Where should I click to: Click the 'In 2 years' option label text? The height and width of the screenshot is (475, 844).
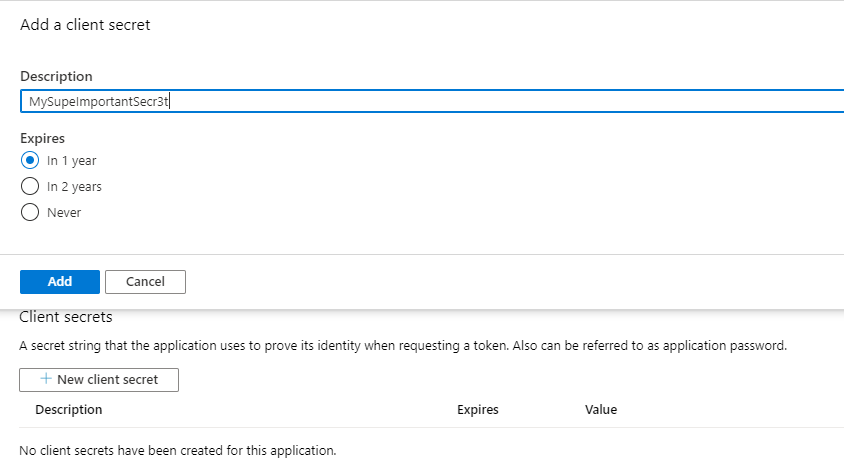[x=74, y=186]
